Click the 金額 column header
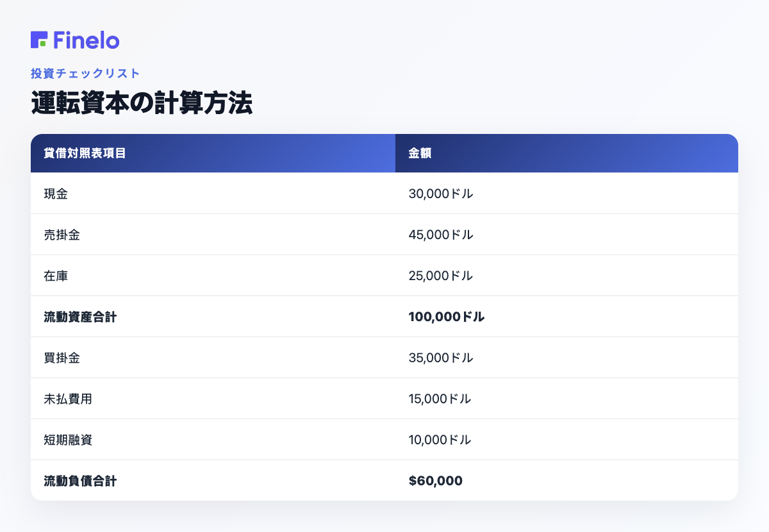The height and width of the screenshot is (532, 769). tap(420, 153)
